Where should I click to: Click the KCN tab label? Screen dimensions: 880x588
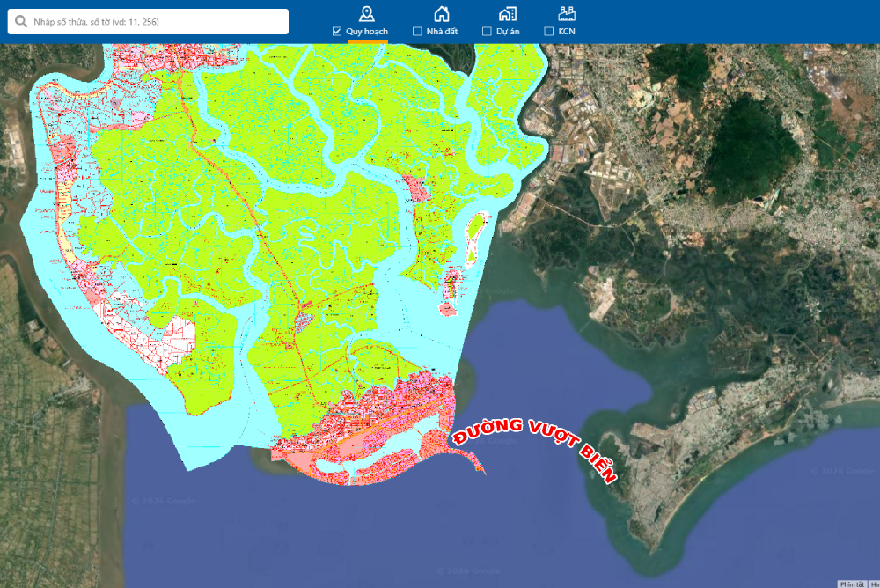[567, 32]
